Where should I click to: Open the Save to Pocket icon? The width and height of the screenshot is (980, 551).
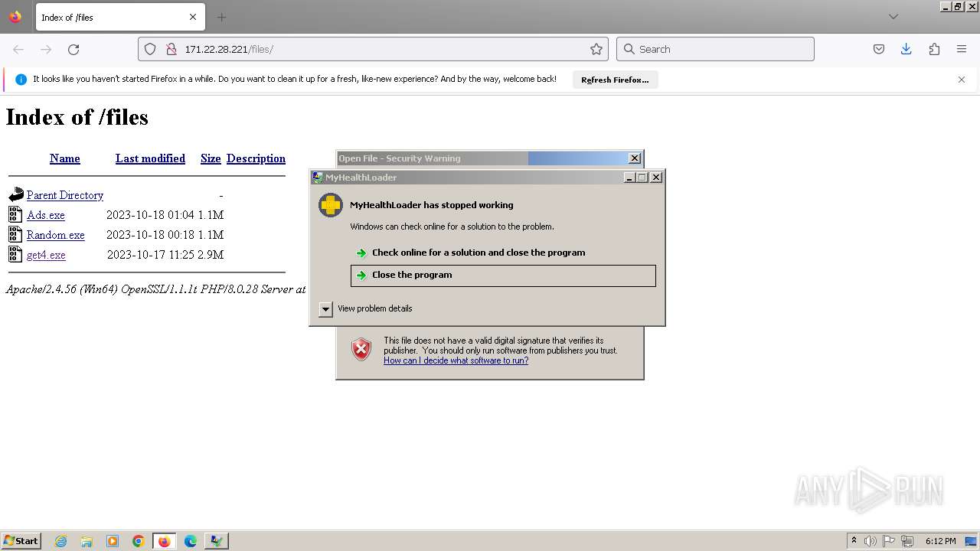(x=879, y=49)
